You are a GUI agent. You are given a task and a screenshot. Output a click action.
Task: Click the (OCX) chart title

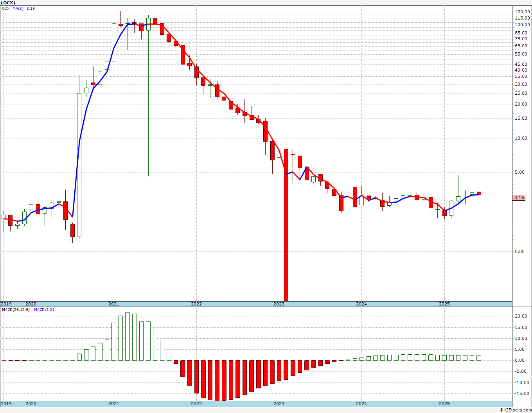click(8, 3)
